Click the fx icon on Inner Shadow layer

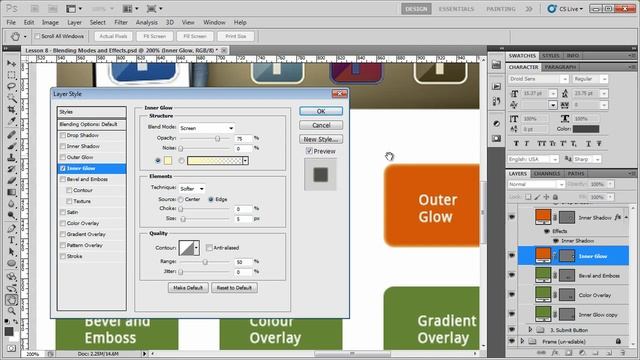coord(618,218)
